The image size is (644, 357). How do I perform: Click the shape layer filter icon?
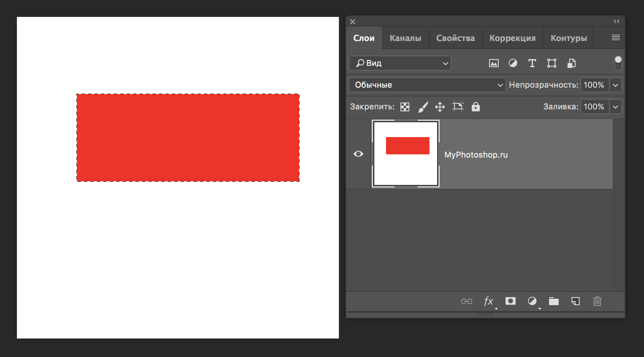(x=551, y=63)
